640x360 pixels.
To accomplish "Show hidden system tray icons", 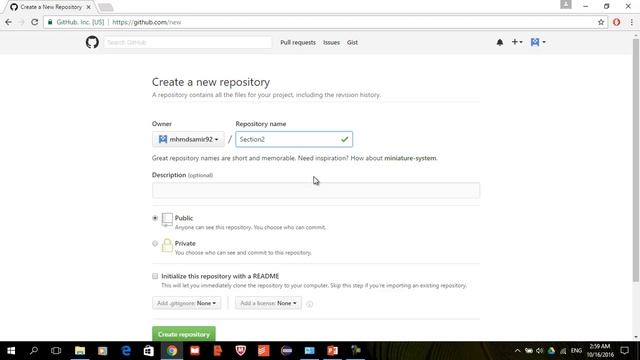I will 517,351.
